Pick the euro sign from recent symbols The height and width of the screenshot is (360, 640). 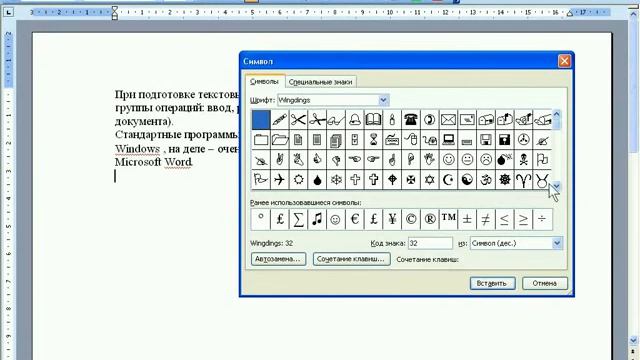click(x=355, y=219)
